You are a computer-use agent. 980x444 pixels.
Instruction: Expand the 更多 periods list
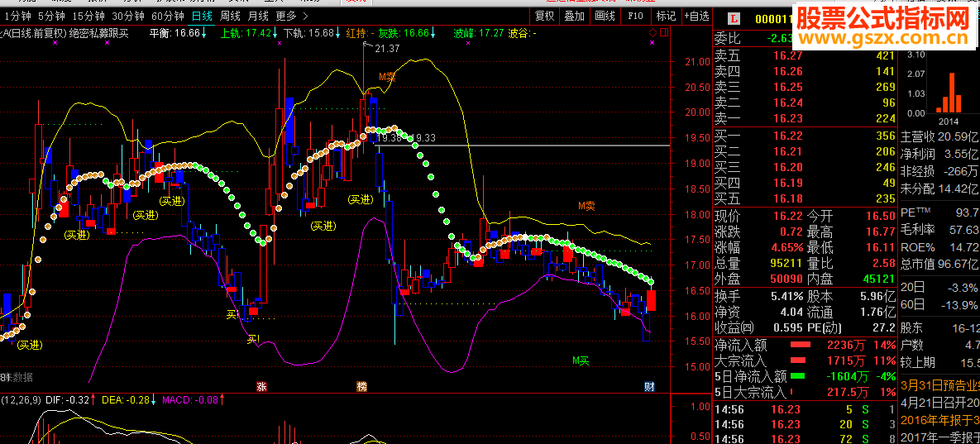pyautogui.click(x=292, y=16)
